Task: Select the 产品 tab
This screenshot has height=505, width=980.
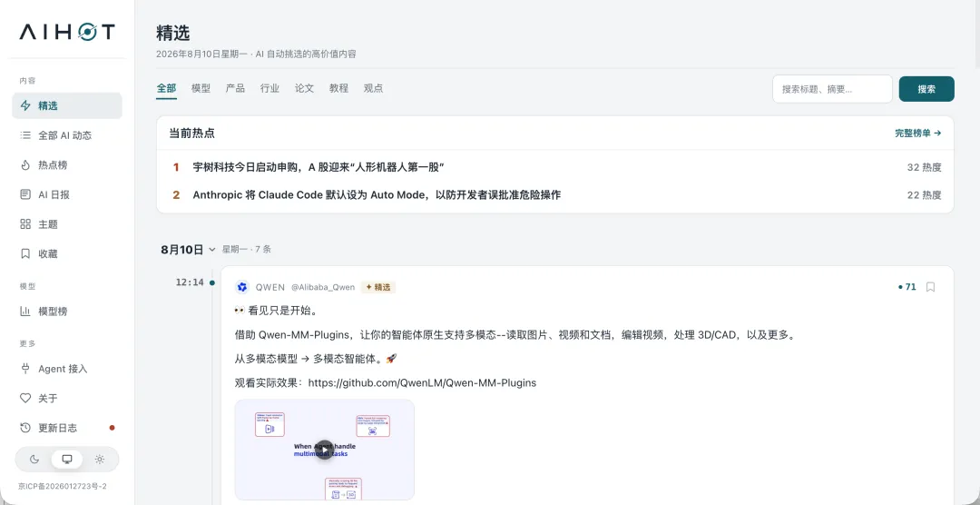Action: pyautogui.click(x=235, y=88)
